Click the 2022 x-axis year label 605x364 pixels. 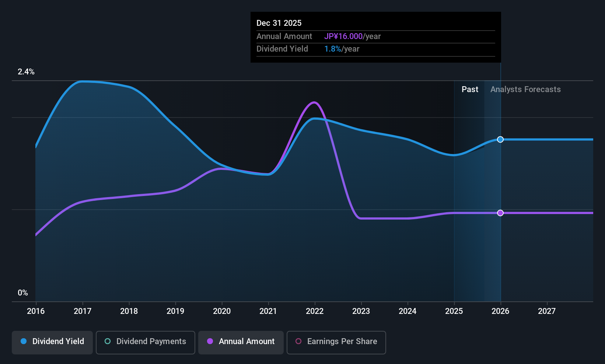(x=315, y=311)
